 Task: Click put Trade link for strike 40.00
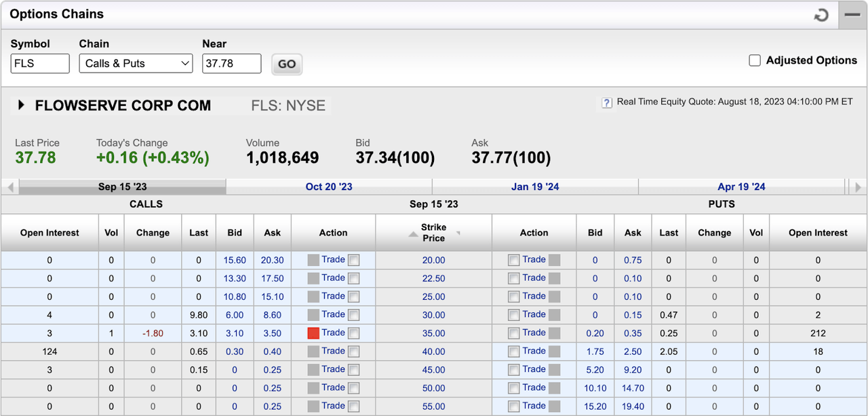(x=534, y=351)
